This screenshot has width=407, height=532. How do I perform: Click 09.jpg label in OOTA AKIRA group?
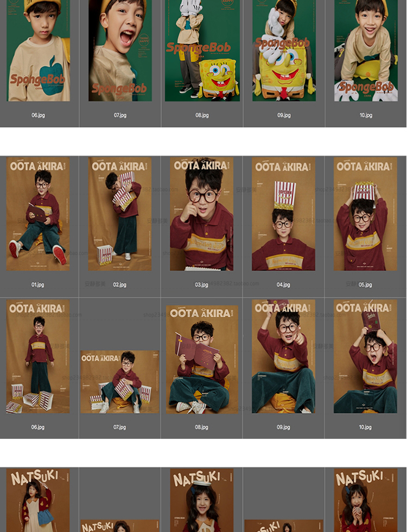283,427
